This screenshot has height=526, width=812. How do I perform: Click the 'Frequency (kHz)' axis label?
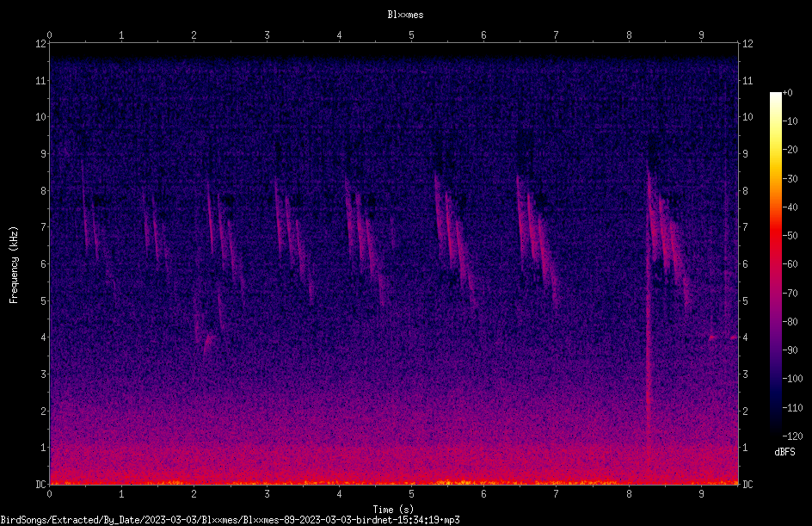tap(14, 265)
